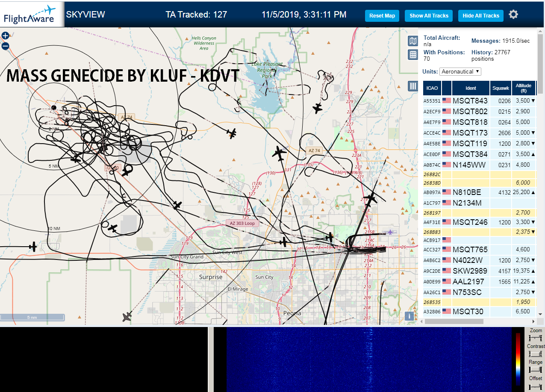This screenshot has height=392, width=545.
Task: Select the purple aircraft near 215B
Action: (389, 232)
